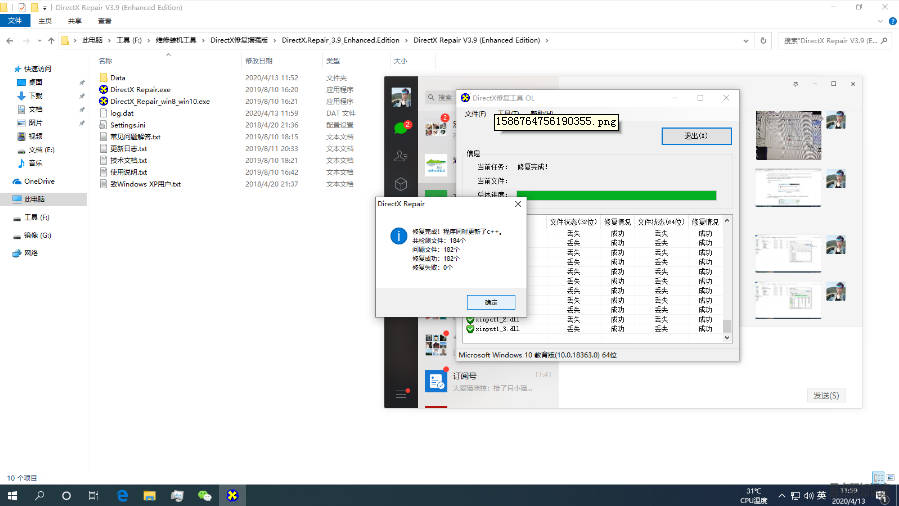Open the blue File tab in Explorer
899x506 pixels.
pos(14,20)
